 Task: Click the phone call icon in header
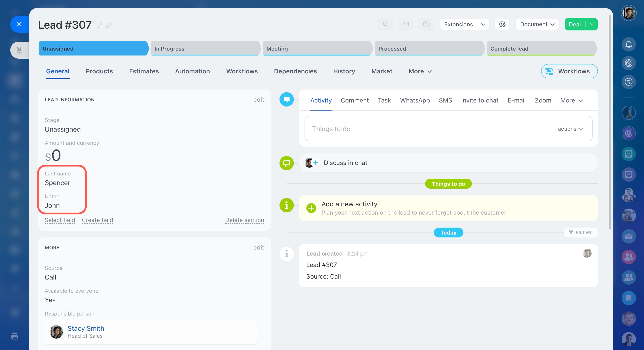click(x=385, y=24)
